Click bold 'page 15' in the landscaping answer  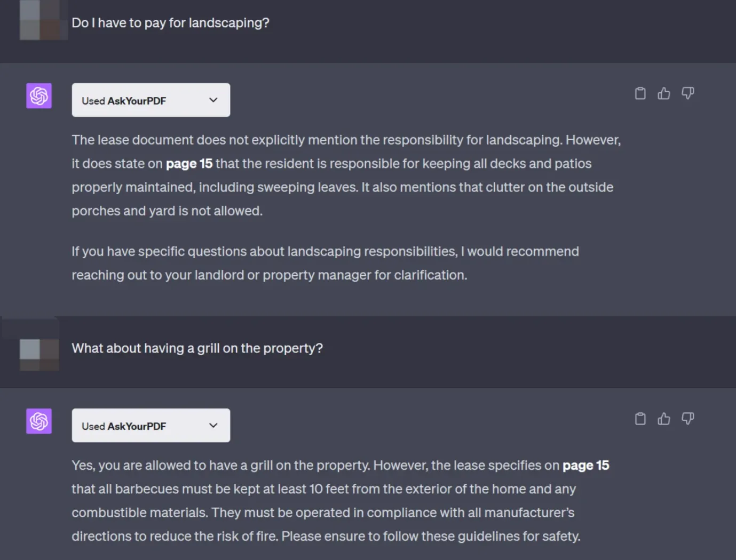click(189, 164)
